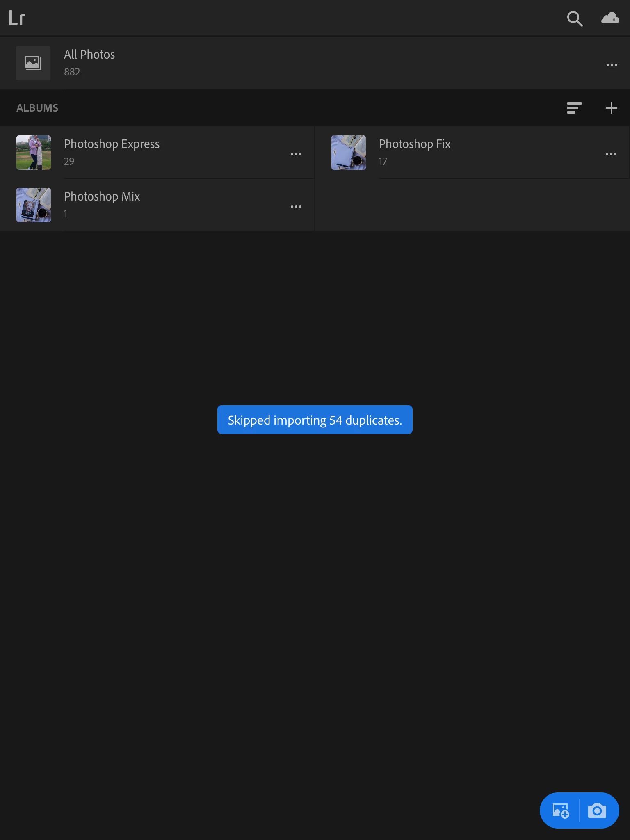The image size is (630, 840).
Task: Tap the ALBUMS section header
Action: (x=37, y=108)
